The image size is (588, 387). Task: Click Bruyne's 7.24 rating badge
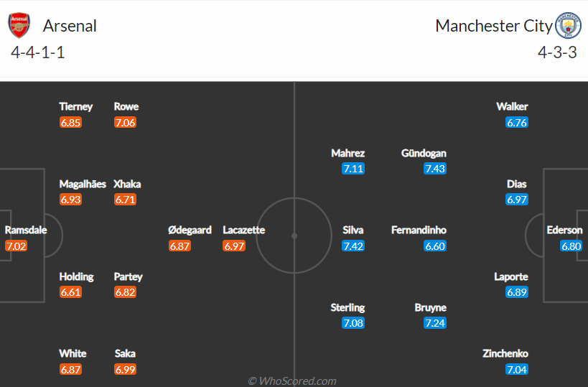coord(435,323)
